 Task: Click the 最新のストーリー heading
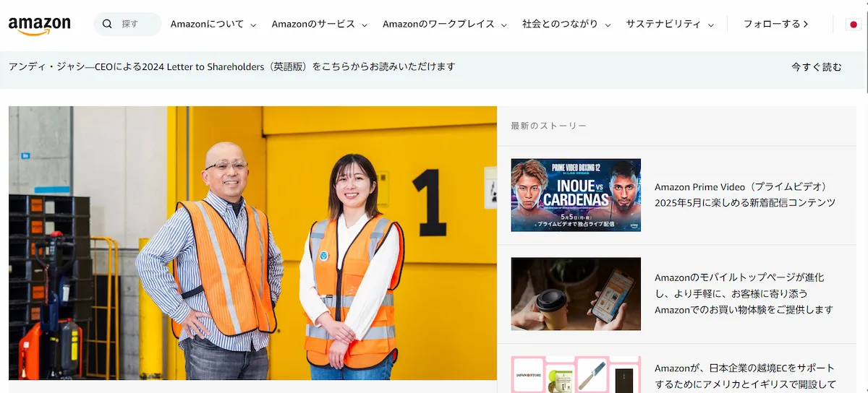(x=549, y=126)
